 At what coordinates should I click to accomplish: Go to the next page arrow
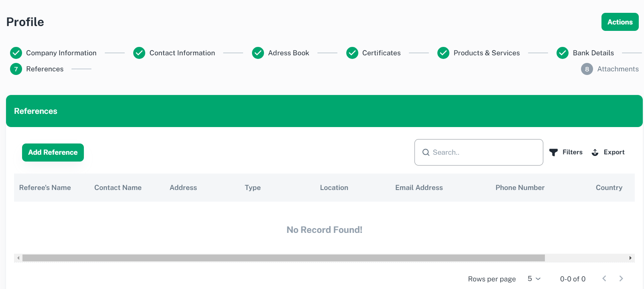click(x=621, y=279)
